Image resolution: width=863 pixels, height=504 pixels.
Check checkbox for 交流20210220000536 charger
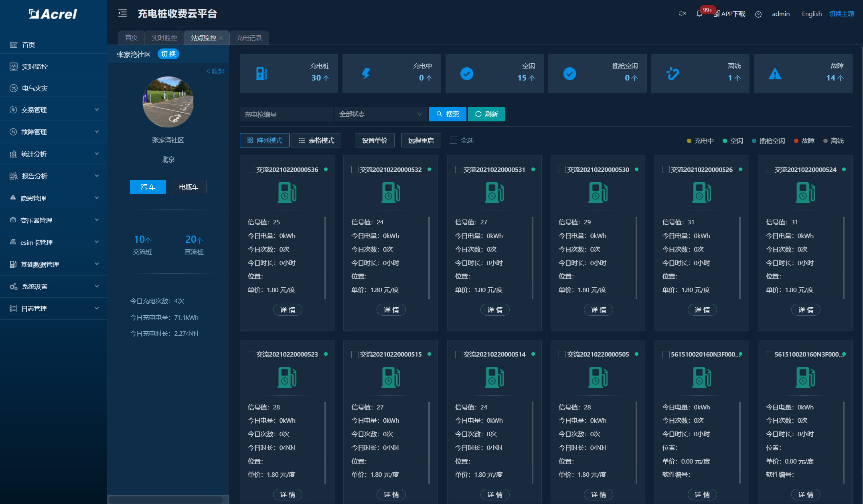pyautogui.click(x=250, y=169)
